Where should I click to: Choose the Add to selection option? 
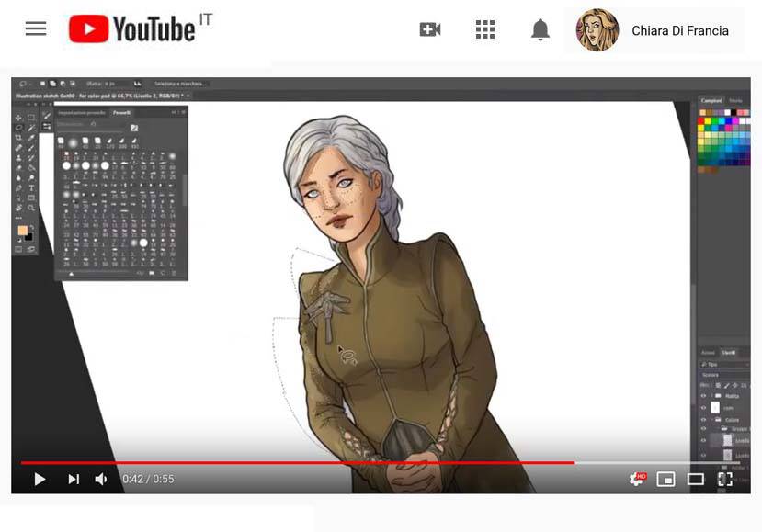click(53, 84)
